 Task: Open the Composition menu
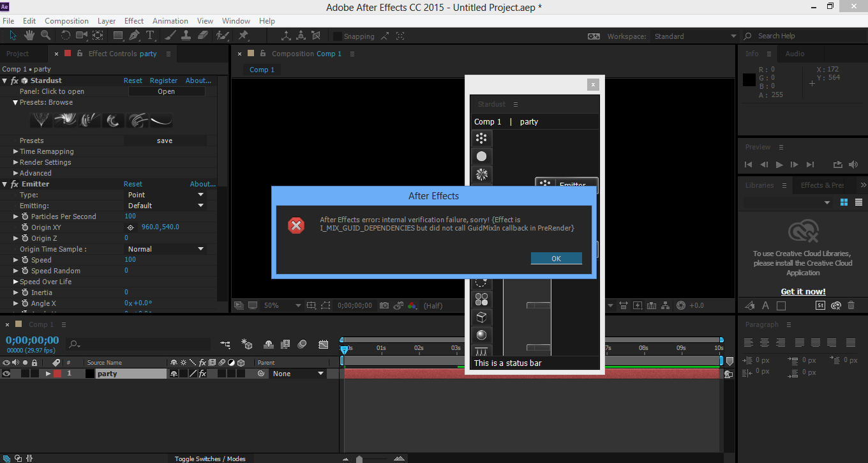[x=66, y=21]
